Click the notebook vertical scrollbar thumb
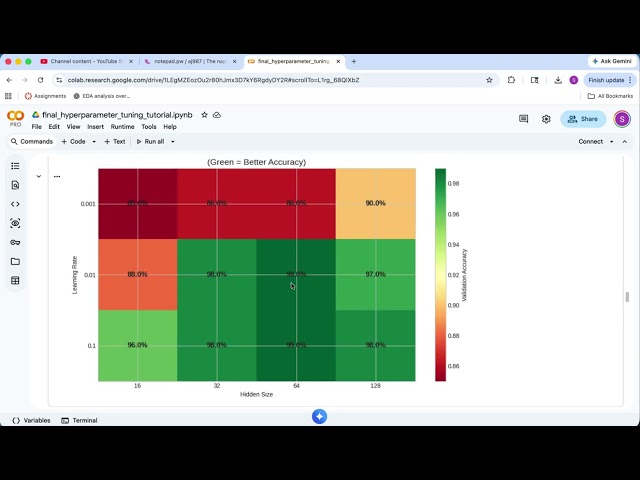Viewport: 640px width, 480px height. point(627,297)
